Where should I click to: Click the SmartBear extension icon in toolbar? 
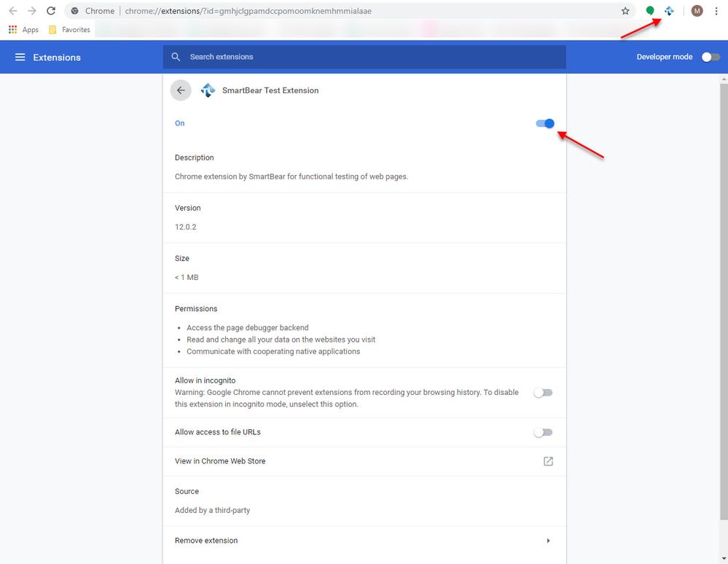tap(669, 11)
